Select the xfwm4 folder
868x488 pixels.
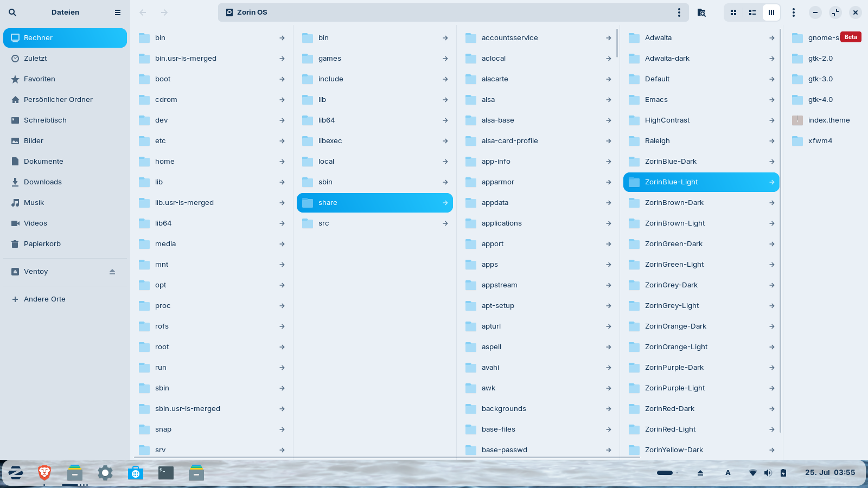tap(827, 141)
